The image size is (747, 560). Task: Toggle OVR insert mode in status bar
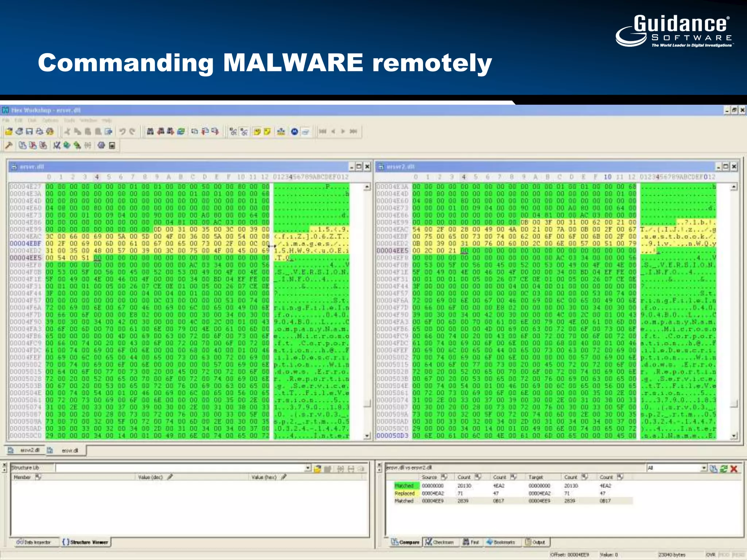click(711, 555)
